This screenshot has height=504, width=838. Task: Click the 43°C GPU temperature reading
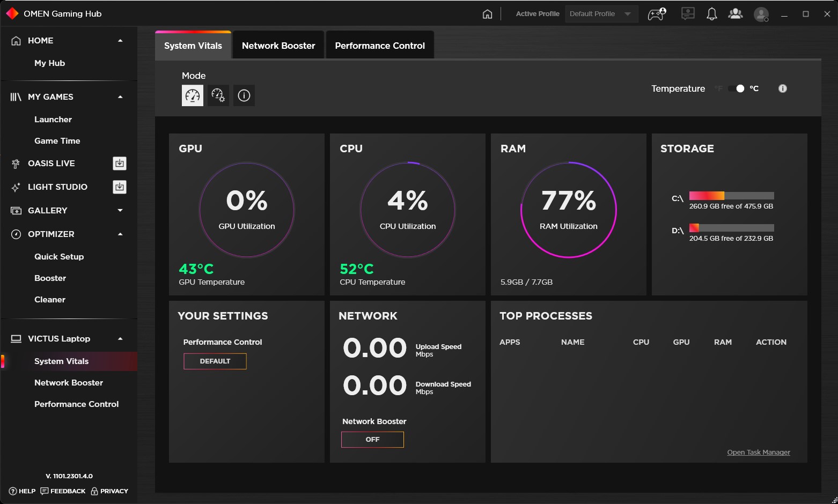[x=196, y=269]
